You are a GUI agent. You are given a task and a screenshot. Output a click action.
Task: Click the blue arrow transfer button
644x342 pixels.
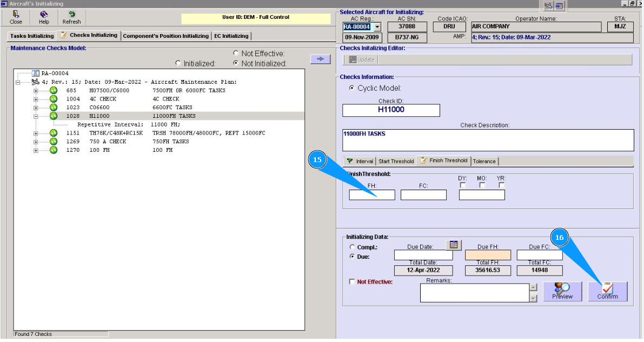[x=320, y=59]
